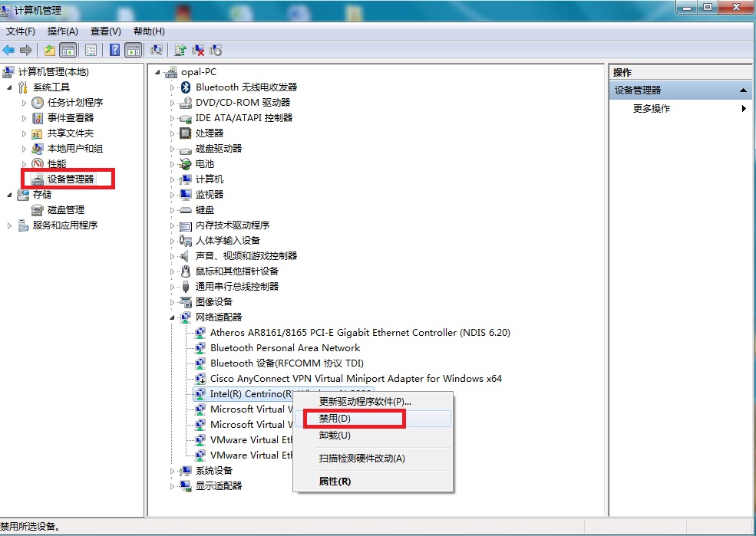Choose 禁用(D) from the context menu
756x536 pixels.
pyautogui.click(x=335, y=419)
